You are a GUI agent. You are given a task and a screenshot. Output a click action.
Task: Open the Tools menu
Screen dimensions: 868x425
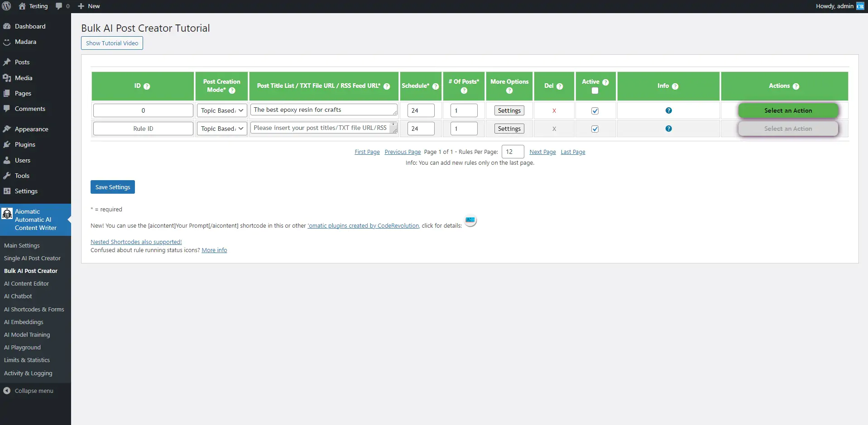[x=22, y=176]
